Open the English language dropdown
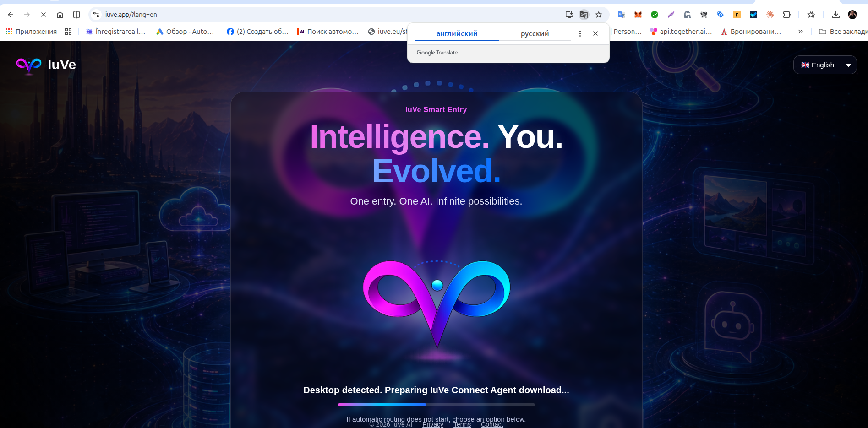Viewport: 868px width, 428px height. tap(825, 65)
